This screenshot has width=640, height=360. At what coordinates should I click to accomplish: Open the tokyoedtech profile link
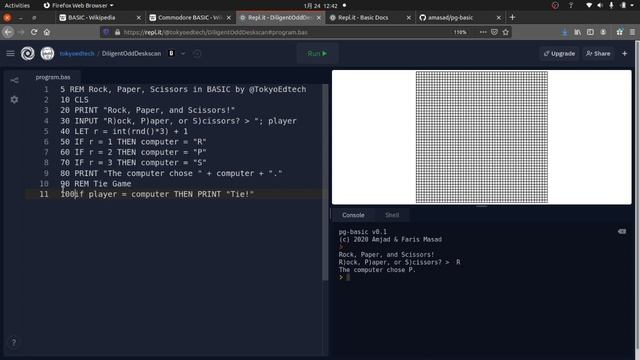click(77, 53)
